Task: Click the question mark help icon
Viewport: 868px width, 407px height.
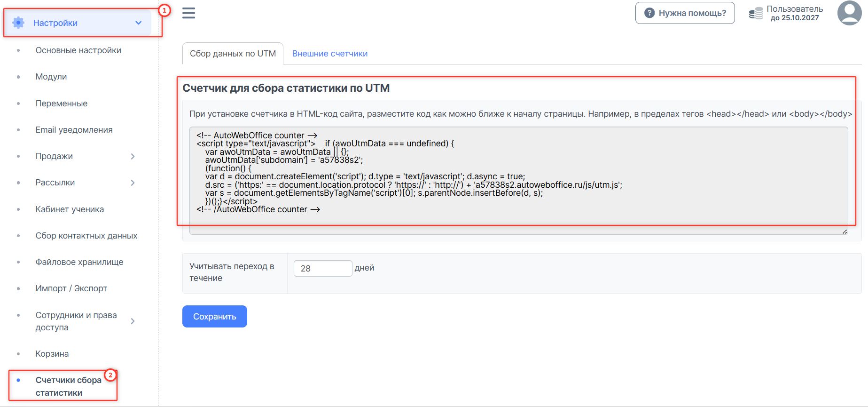Action: click(649, 13)
